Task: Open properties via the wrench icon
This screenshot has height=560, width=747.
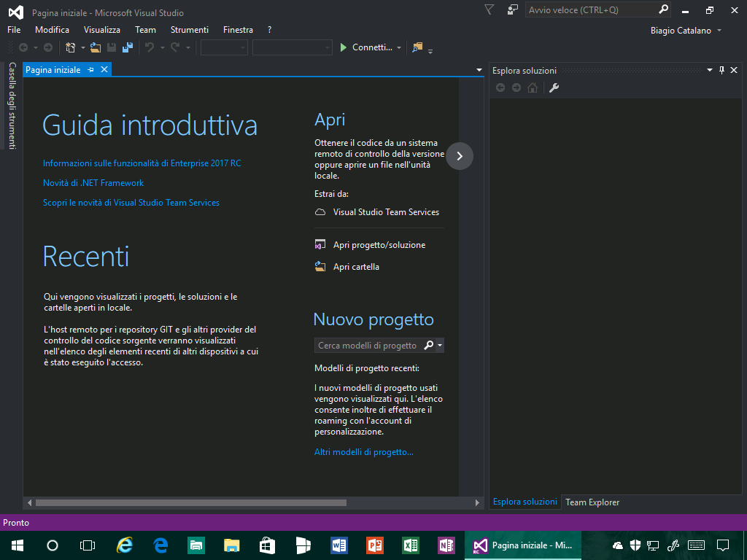Action: click(554, 87)
